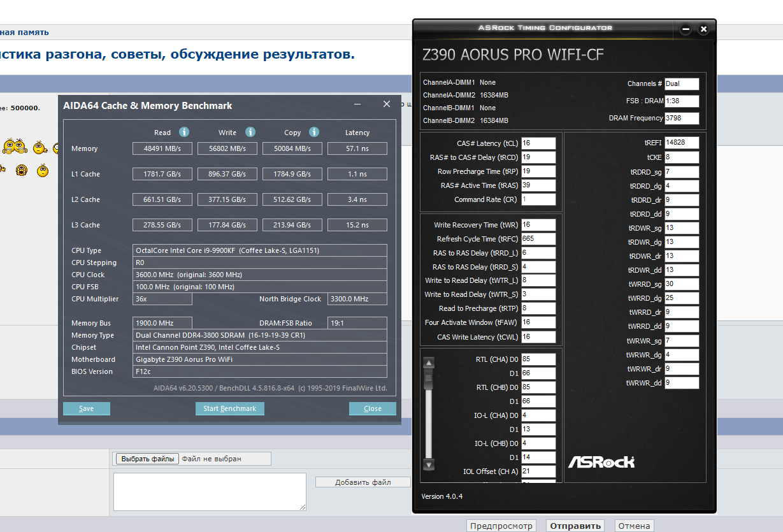Click the 'Z390 AORUS PRO WIFI-CF' title
The image size is (783, 532).
click(513, 55)
